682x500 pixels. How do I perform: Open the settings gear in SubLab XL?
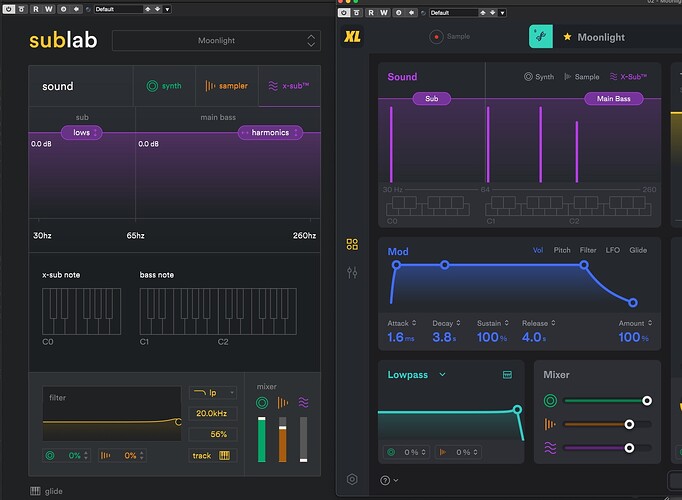(x=352, y=479)
